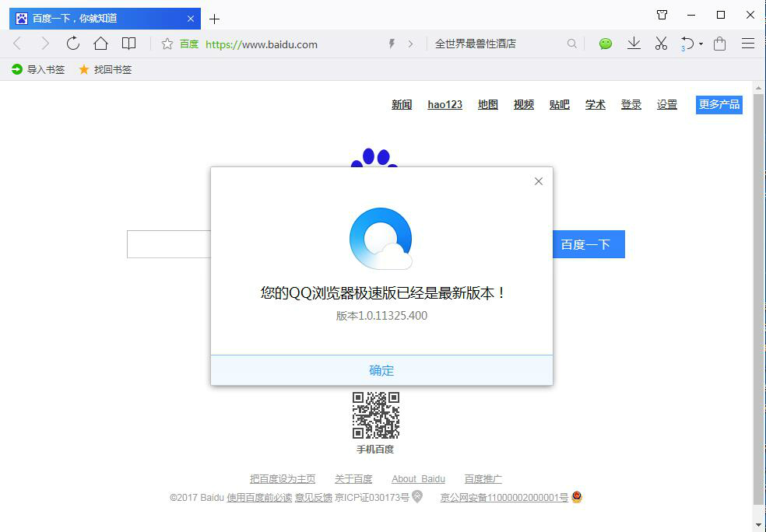The width and height of the screenshot is (766, 532).
Task: Click the Baidu search input box
Action: (x=169, y=244)
